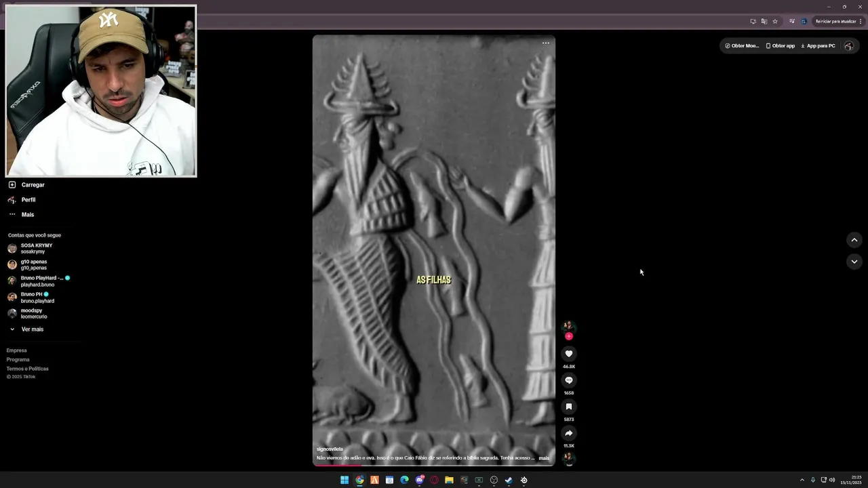Save video with the bookmark icon
This screenshot has height=488, width=868.
tap(568, 407)
